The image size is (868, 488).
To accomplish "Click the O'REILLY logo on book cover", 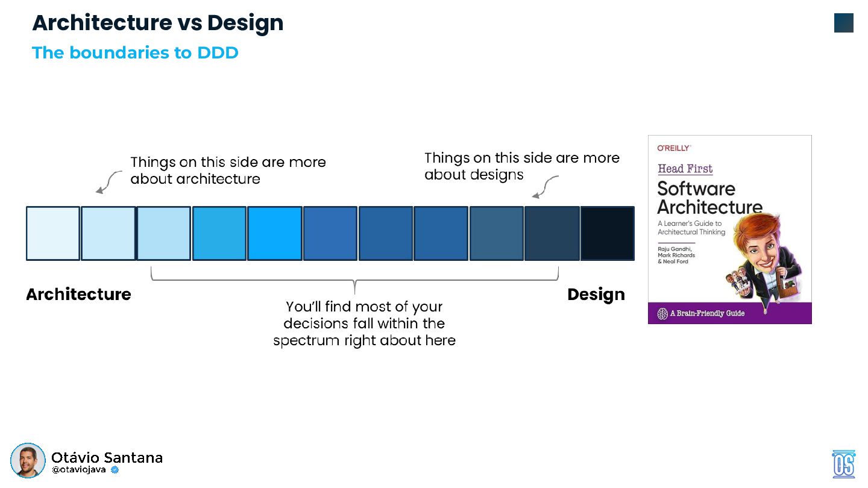I will tap(673, 148).
